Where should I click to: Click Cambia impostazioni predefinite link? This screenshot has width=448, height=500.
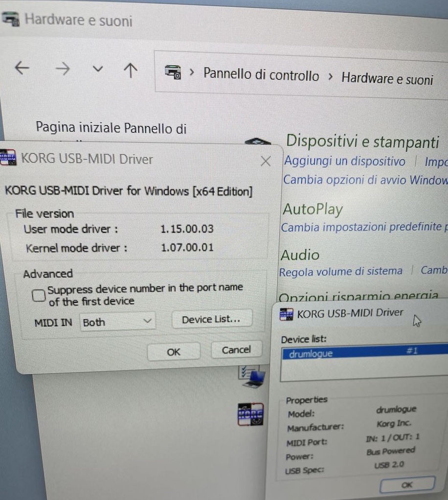click(364, 227)
